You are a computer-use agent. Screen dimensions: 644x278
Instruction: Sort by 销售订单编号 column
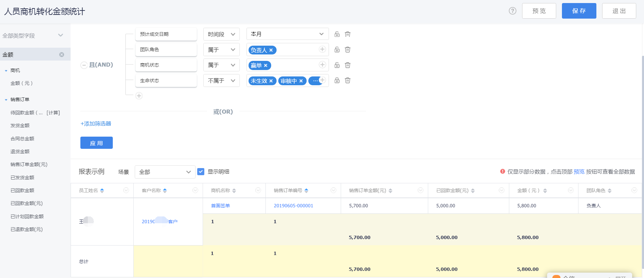tap(306, 191)
